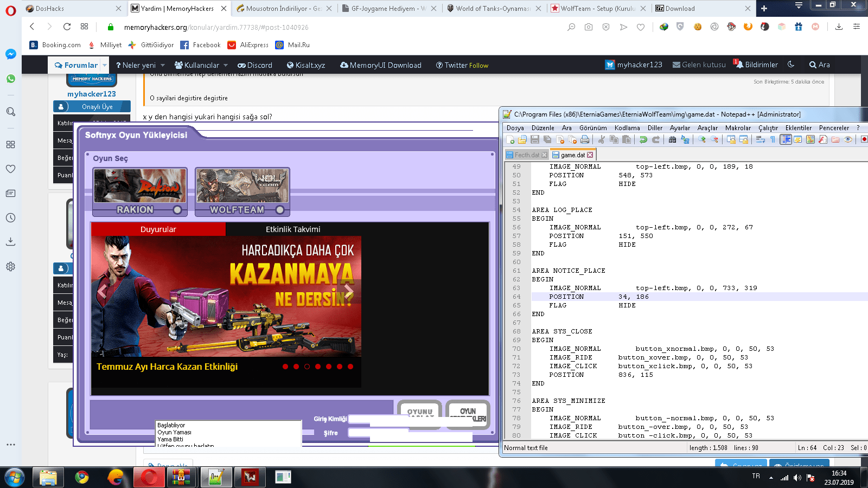Click the Notepad++ open file icon
Image resolution: width=868 pixels, height=488 pixels.
pos(522,140)
